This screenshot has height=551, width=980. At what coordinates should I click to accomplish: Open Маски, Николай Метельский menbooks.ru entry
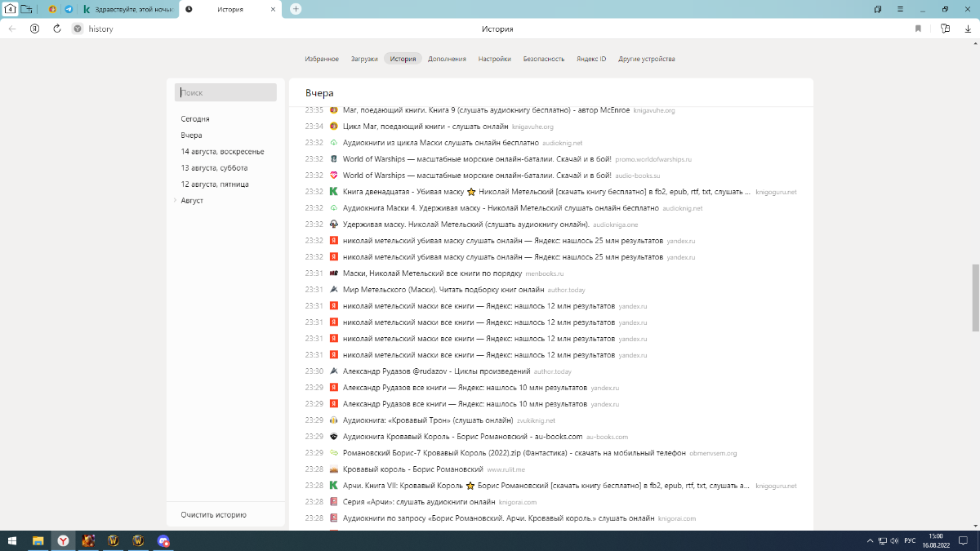[x=433, y=273]
